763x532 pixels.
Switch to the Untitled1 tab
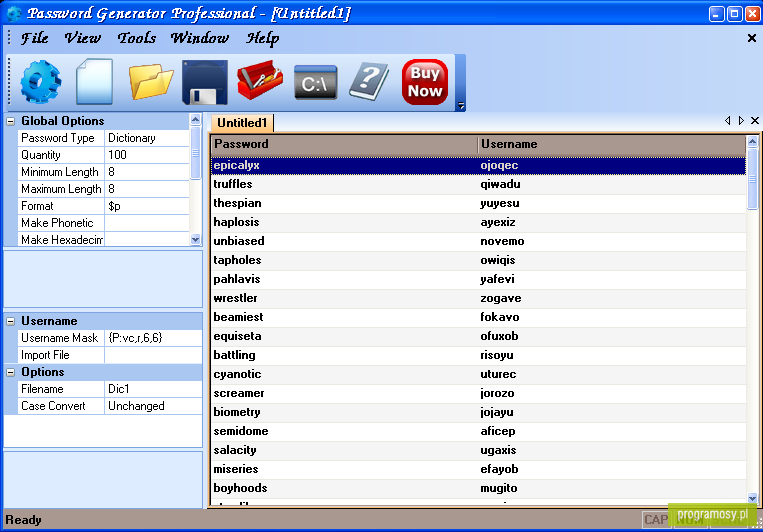point(242,123)
